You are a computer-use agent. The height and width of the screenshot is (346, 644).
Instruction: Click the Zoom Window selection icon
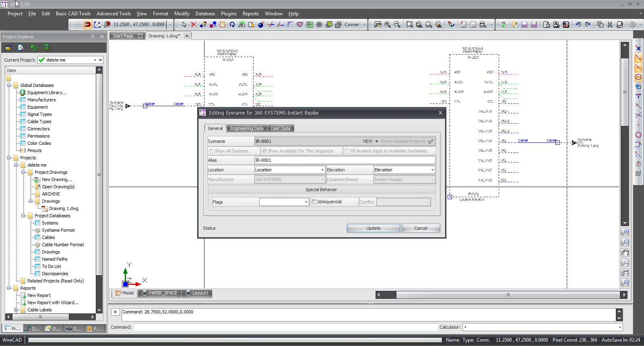click(x=409, y=25)
